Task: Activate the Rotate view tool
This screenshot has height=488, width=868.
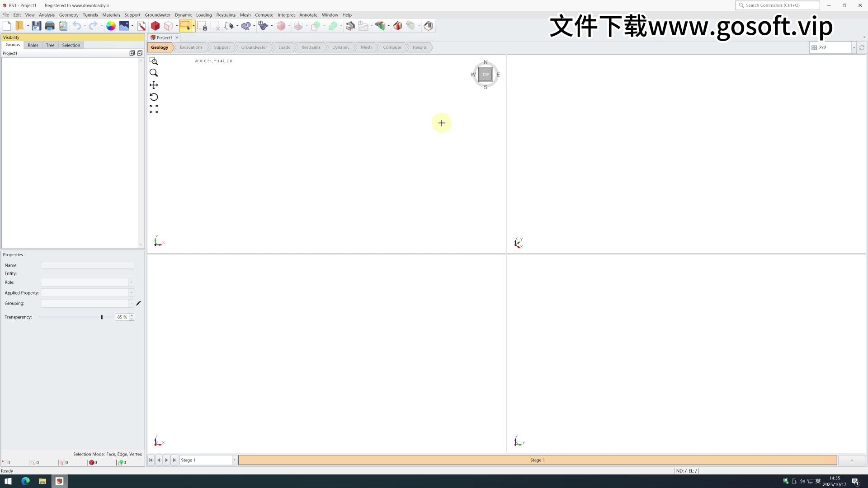Action: 154,97
